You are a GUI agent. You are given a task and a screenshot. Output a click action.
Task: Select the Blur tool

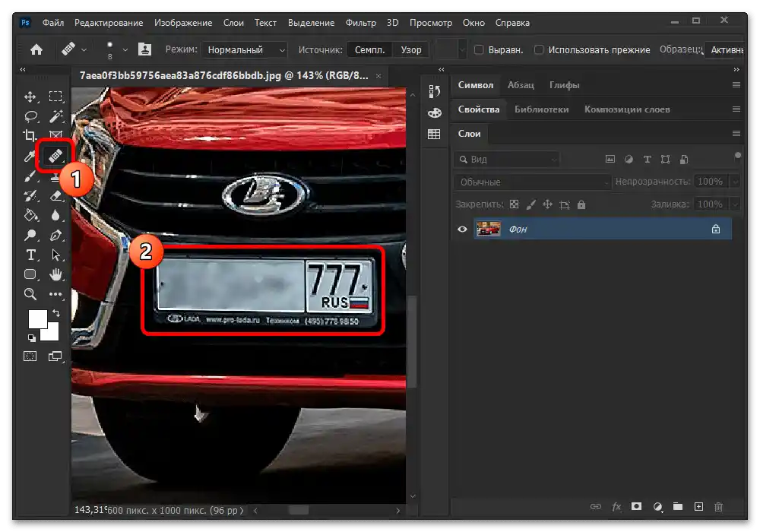click(x=55, y=216)
